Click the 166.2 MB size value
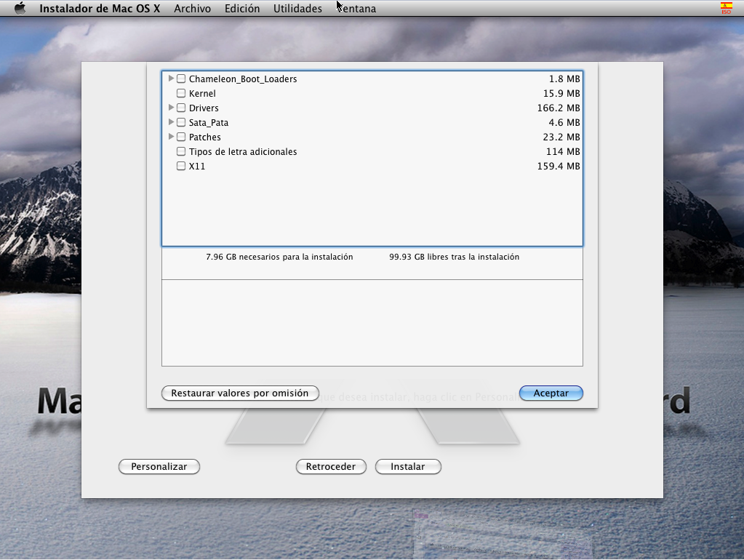The image size is (744, 560). click(x=559, y=108)
